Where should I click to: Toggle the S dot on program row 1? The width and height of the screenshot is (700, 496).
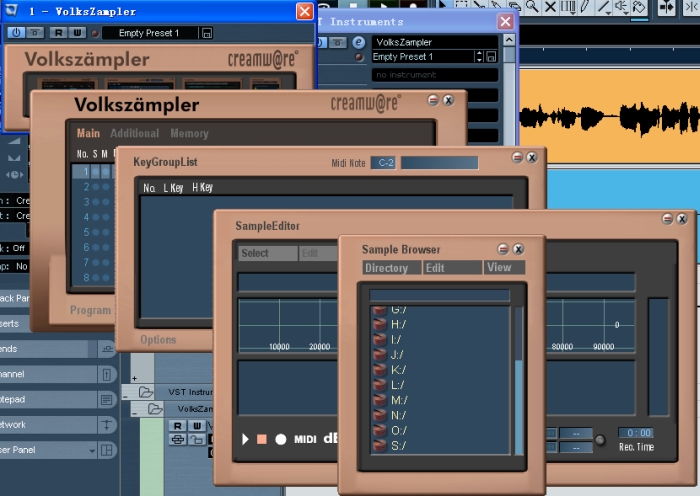[96, 172]
